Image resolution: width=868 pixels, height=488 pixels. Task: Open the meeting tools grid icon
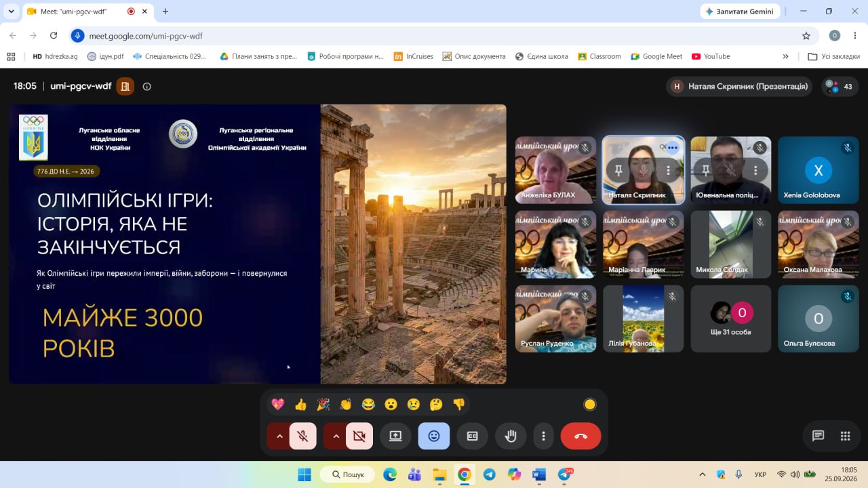point(845,436)
